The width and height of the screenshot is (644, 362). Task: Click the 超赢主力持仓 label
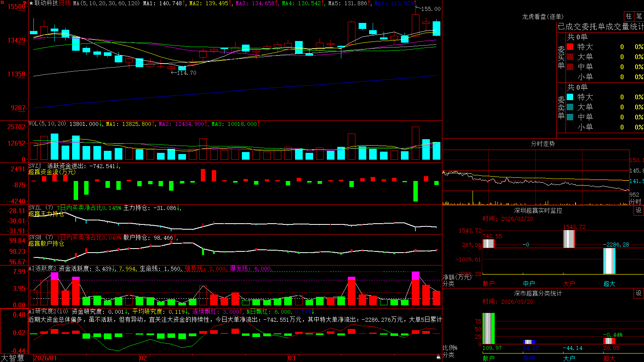tap(46, 214)
